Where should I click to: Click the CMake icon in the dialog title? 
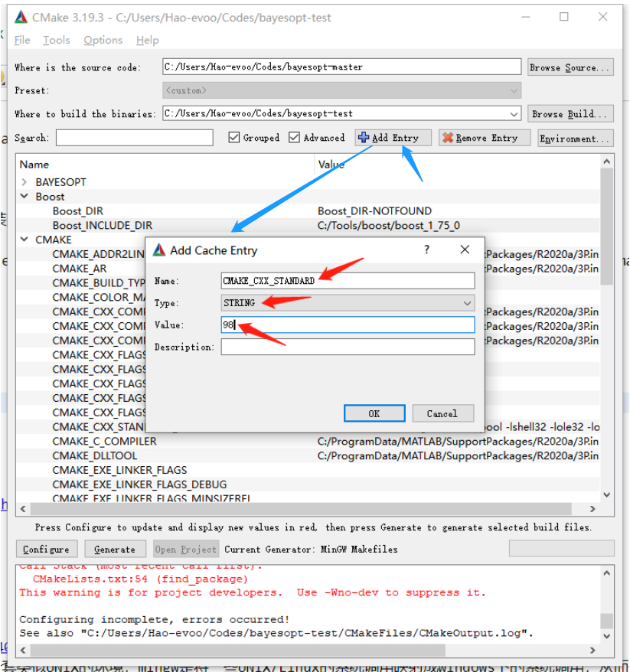(159, 250)
